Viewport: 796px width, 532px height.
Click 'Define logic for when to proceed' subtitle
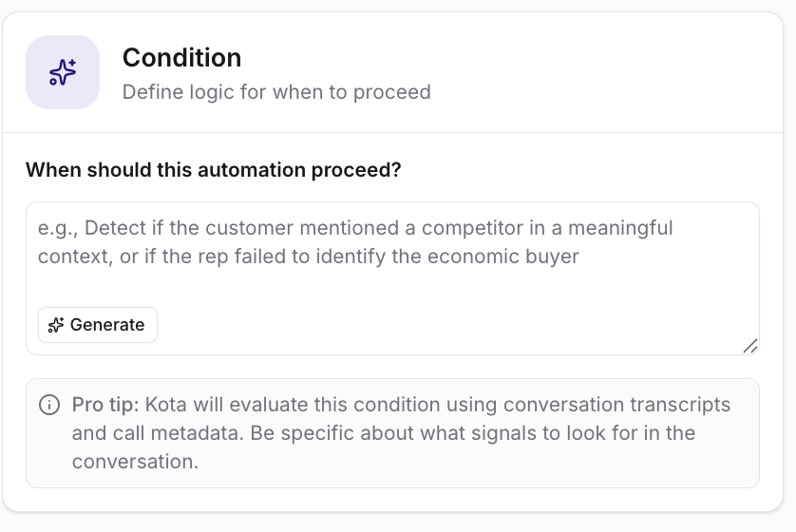point(276,92)
